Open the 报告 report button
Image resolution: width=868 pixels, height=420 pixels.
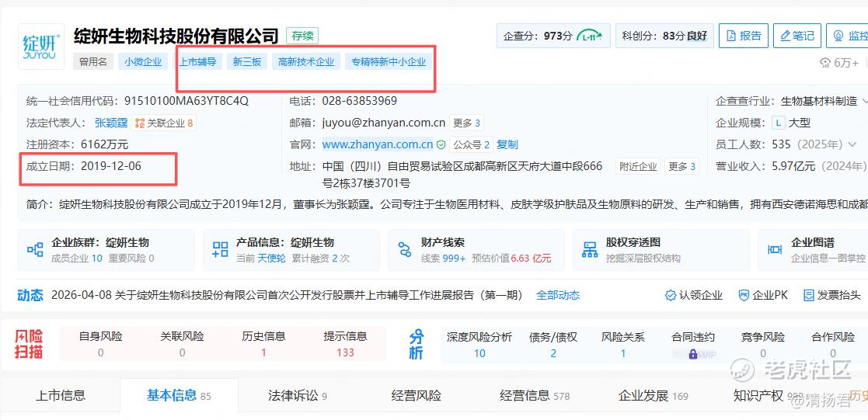click(744, 36)
